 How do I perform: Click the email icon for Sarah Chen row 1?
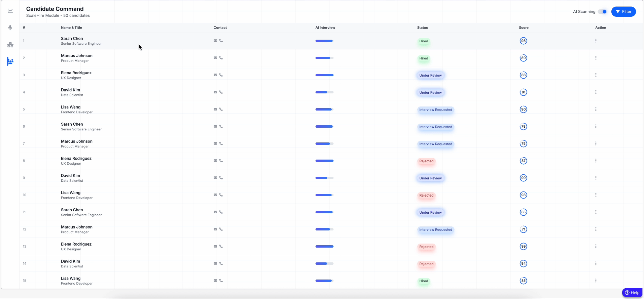click(215, 41)
